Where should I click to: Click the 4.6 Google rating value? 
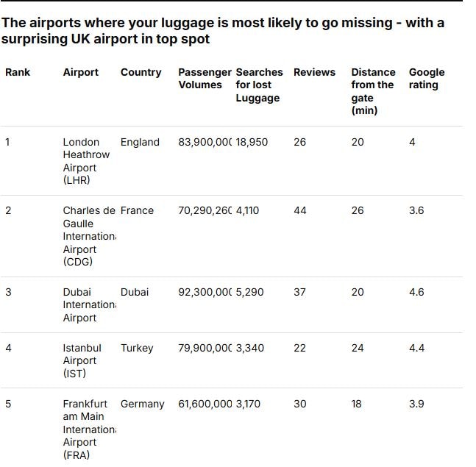416,292
